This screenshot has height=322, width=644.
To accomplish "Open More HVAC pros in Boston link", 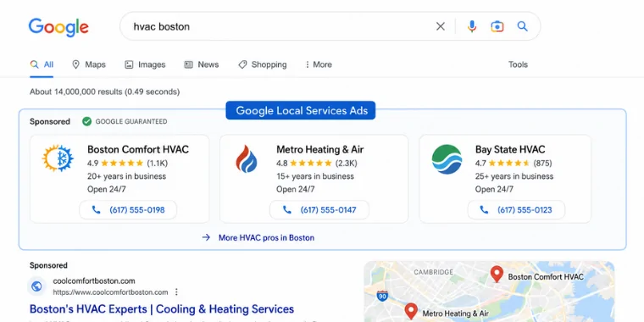I will tap(266, 238).
